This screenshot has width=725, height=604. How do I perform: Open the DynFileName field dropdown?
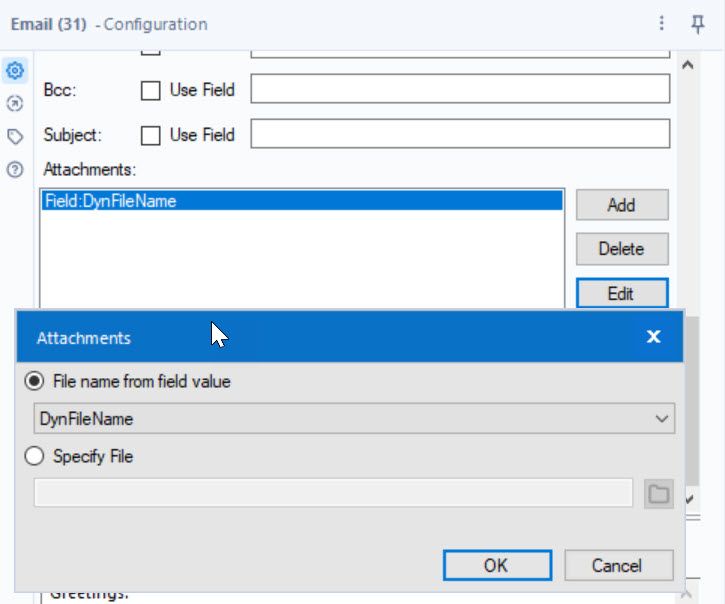(354, 419)
